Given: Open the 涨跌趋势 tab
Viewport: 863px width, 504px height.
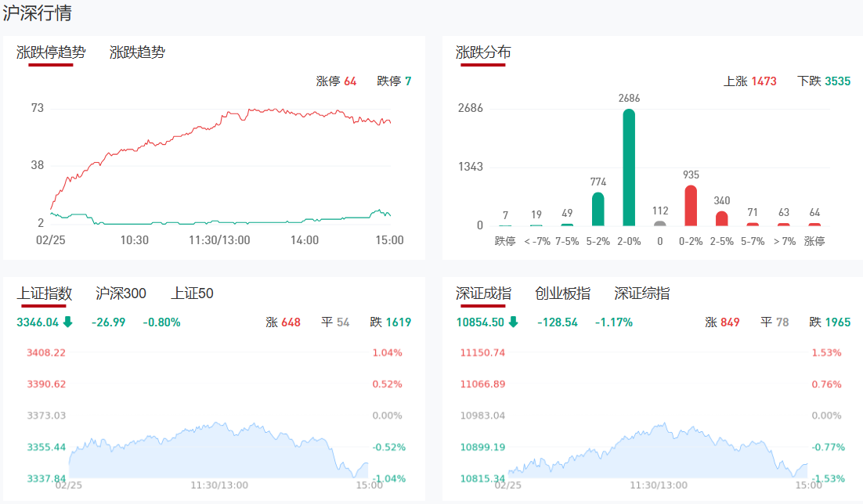Looking at the screenshot, I should [137, 52].
